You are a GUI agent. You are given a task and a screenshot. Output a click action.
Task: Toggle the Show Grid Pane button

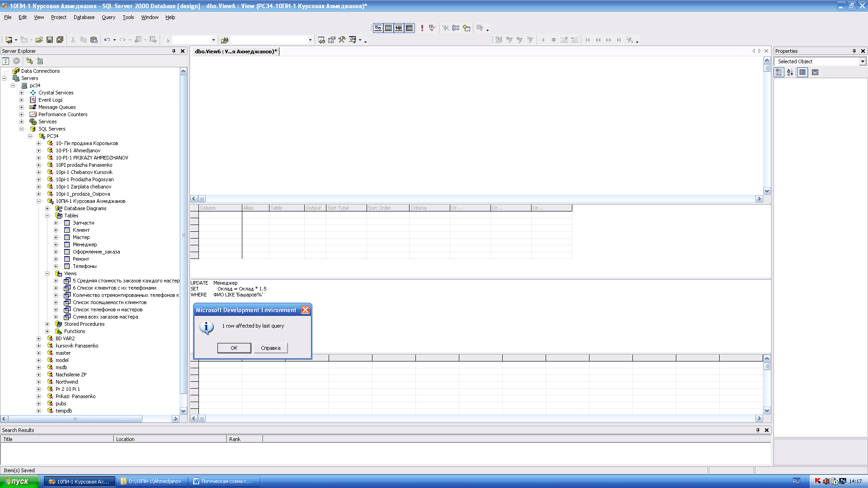[388, 28]
